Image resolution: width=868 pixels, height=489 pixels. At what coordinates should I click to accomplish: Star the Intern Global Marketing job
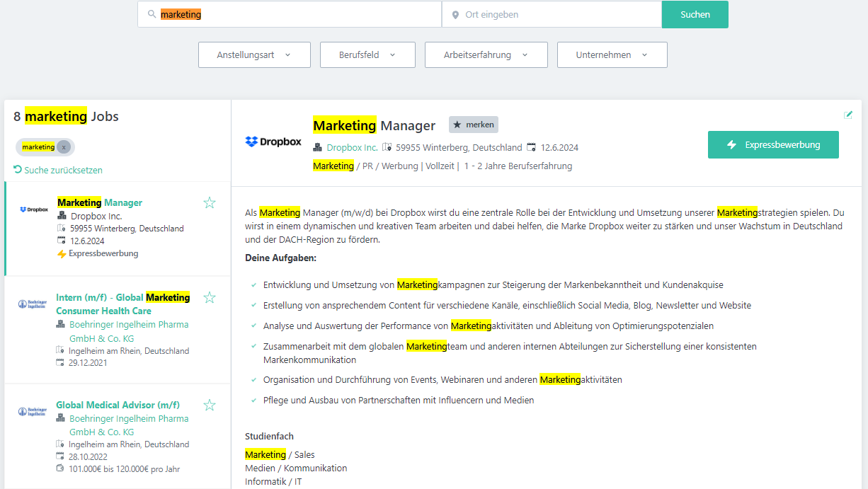pos(210,297)
